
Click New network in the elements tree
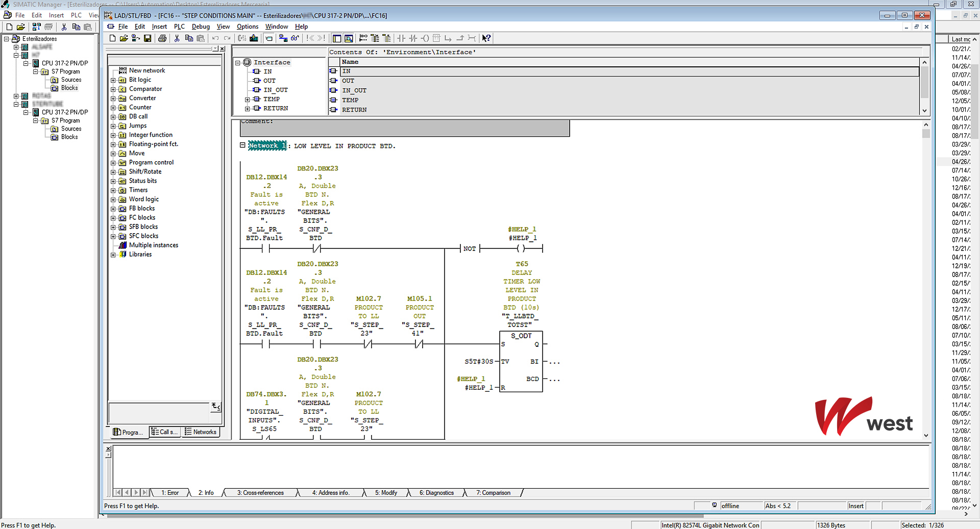coord(147,70)
